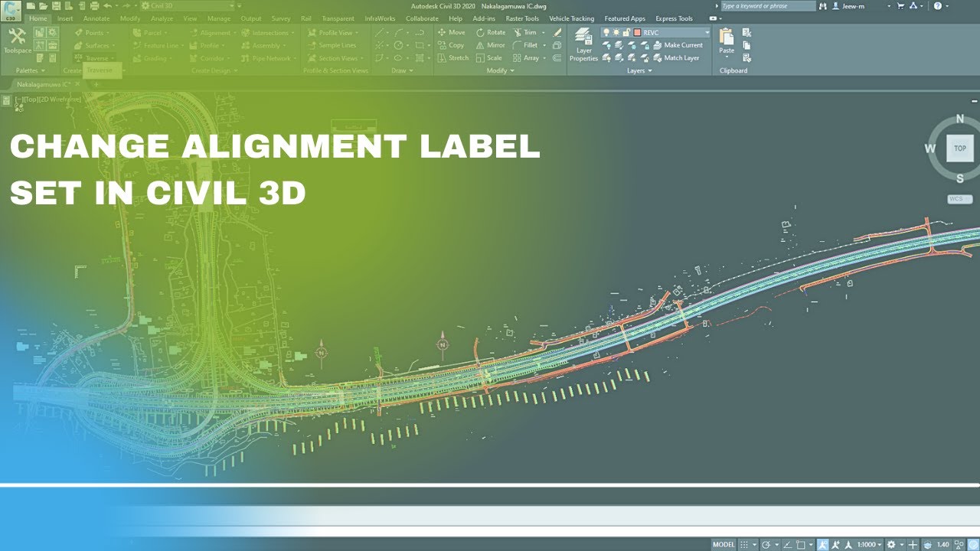Click the Sample Lines tool
This screenshot has height=551, width=980.
point(332,45)
